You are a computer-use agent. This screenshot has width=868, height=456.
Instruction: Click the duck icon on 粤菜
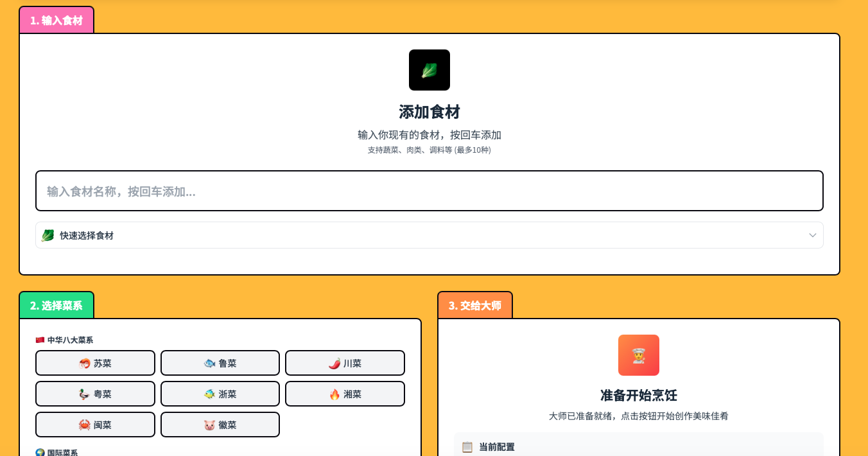point(84,394)
